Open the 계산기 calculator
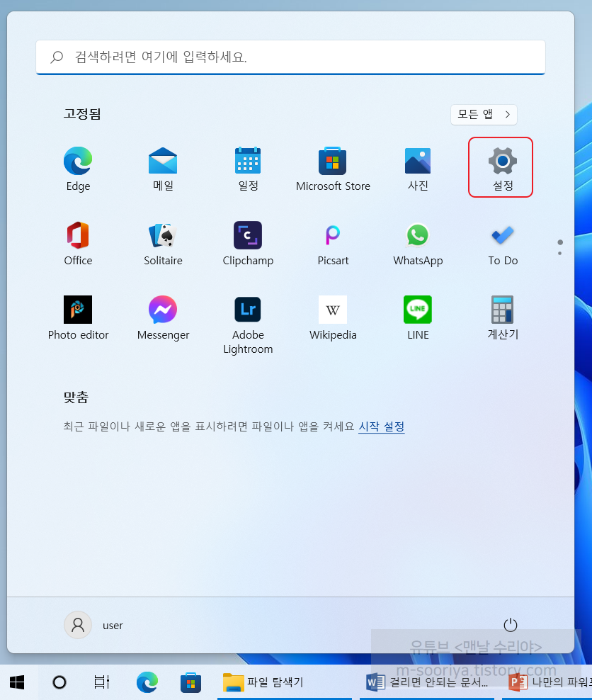Screen dimensions: 592x700 (x=503, y=318)
